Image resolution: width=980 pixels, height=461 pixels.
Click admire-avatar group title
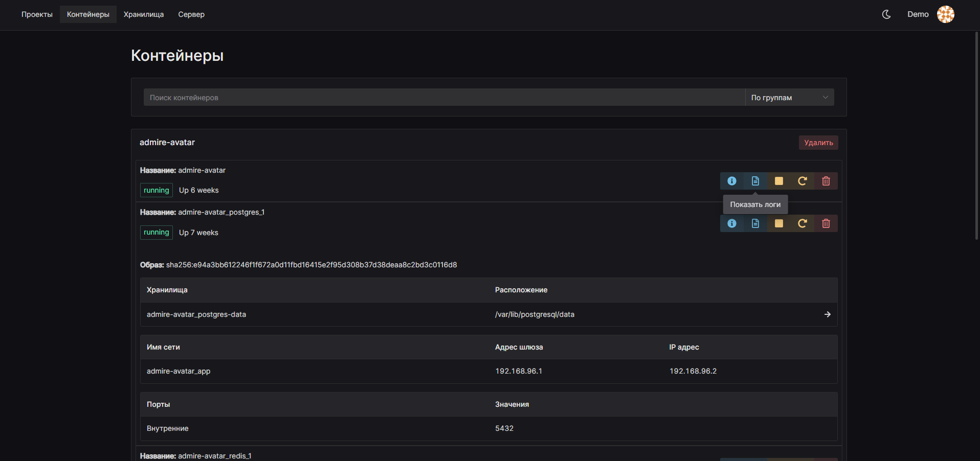(167, 142)
